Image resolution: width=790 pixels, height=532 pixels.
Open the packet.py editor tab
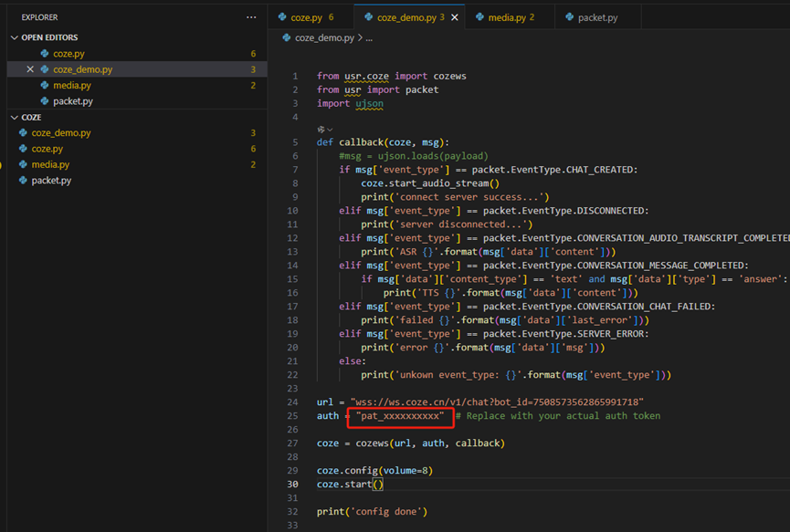pos(597,17)
